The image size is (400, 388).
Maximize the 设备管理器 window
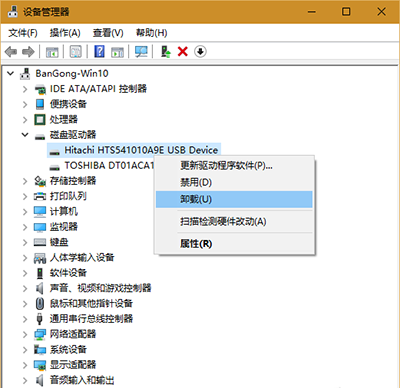point(346,12)
